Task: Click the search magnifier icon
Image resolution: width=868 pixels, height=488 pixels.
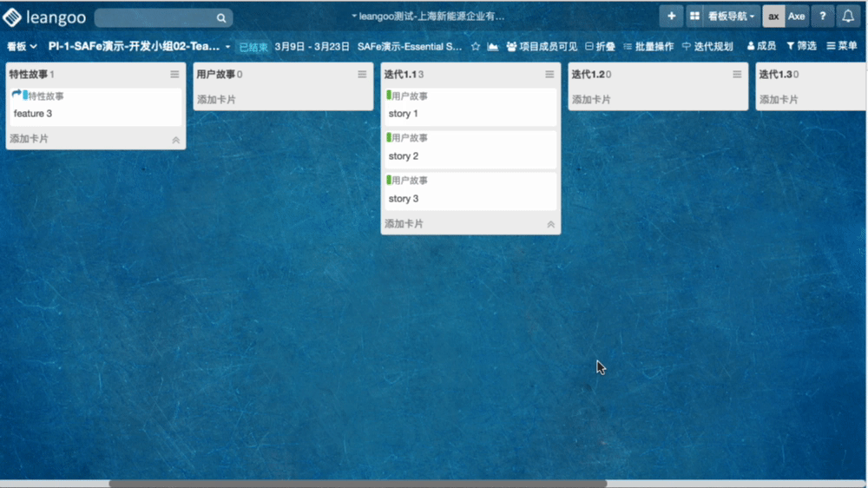Action: pyautogui.click(x=221, y=17)
